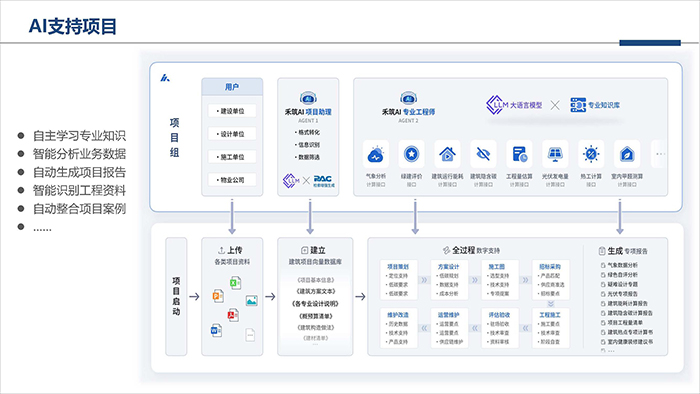Click the slide title AI支持项目

click(x=73, y=26)
